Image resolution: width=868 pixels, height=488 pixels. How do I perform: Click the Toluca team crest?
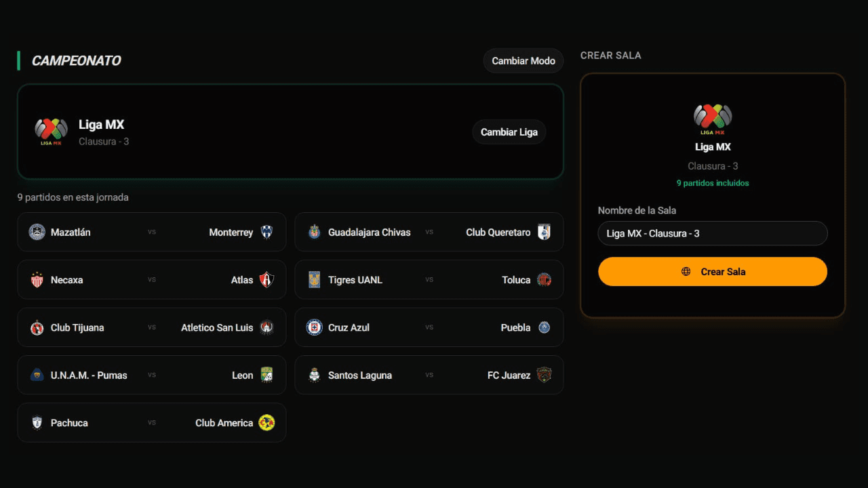[x=544, y=280]
